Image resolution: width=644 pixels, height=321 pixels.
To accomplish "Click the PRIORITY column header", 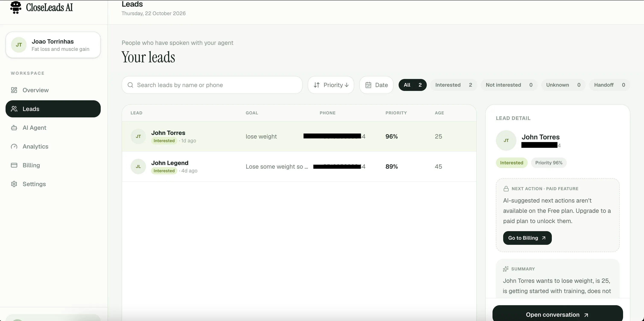I will 396,113.
